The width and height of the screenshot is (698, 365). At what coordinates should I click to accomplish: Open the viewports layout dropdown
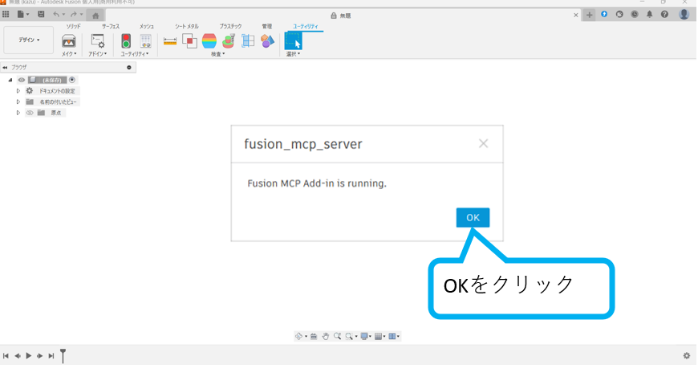(x=394, y=337)
